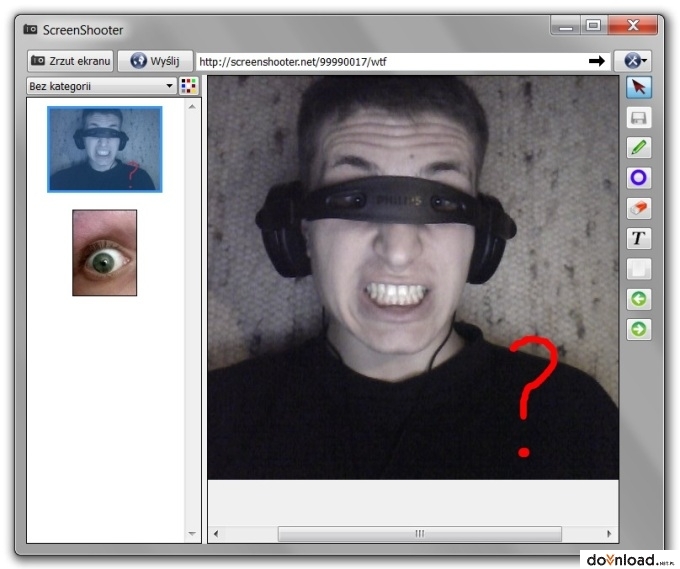Click the blank white square tool
Viewport: 680px width, 569px height.
(x=639, y=268)
